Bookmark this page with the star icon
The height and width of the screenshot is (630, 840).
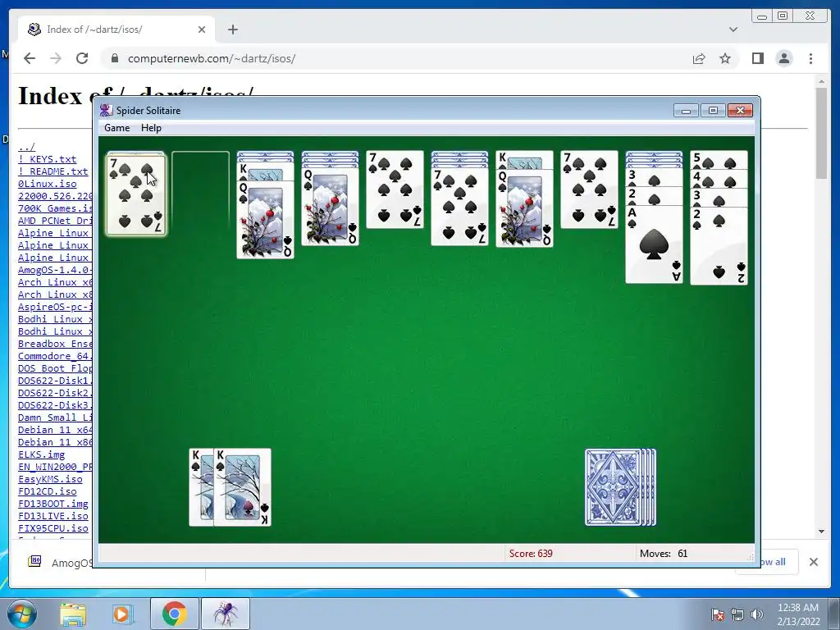(725, 58)
